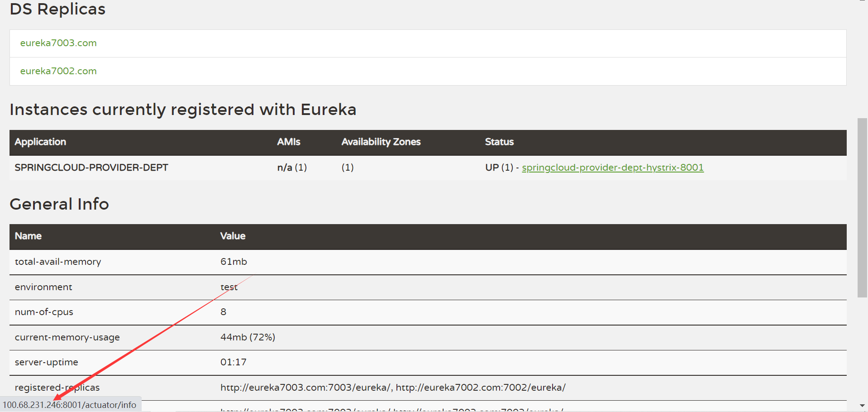Click the General Info section heading

pos(59,204)
